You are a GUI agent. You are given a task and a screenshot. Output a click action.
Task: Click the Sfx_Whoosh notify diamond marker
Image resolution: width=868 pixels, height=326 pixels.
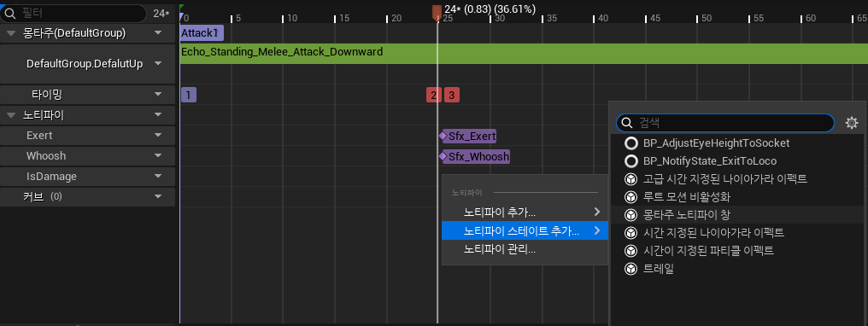(x=443, y=157)
